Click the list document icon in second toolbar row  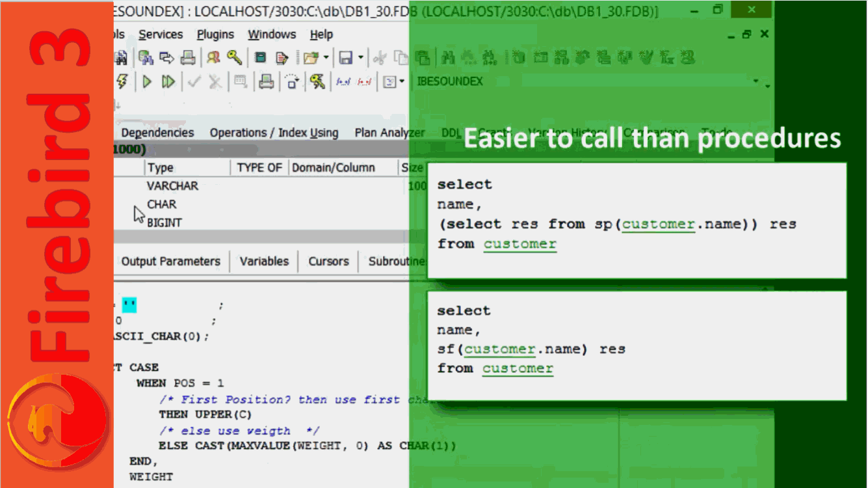tap(389, 81)
